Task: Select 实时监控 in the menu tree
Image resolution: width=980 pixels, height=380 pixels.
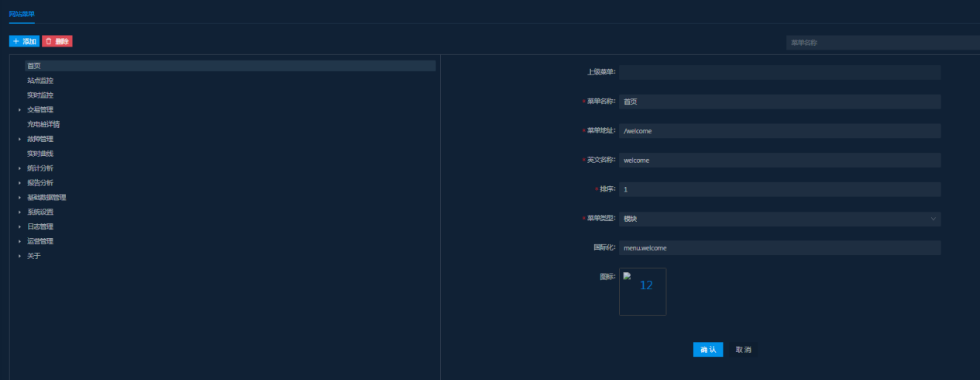Action: tap(40, 95)
